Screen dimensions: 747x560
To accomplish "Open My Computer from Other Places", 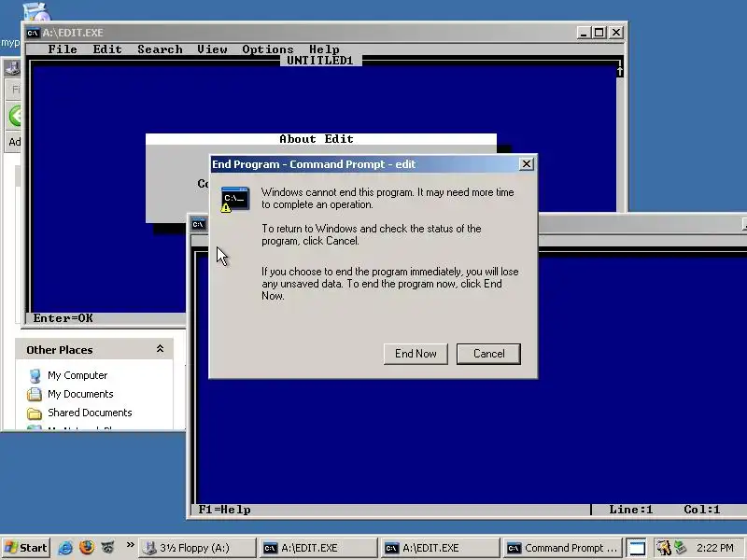I will [x=78, y=375].
